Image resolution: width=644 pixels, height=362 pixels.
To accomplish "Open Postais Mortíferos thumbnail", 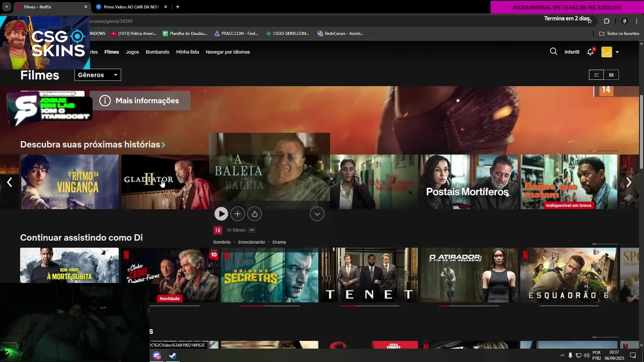I will point(469,182).
